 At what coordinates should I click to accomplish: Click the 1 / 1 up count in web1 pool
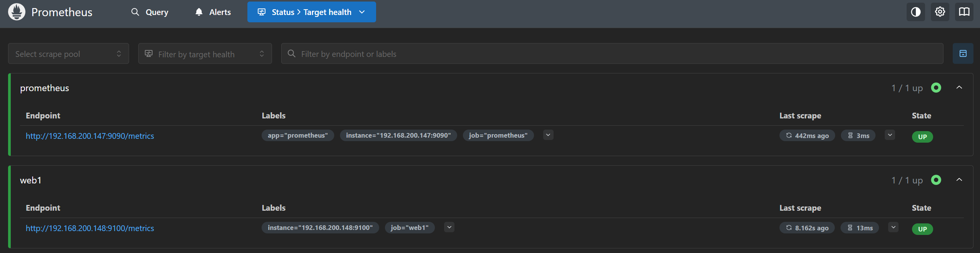(x=907, y=180)
